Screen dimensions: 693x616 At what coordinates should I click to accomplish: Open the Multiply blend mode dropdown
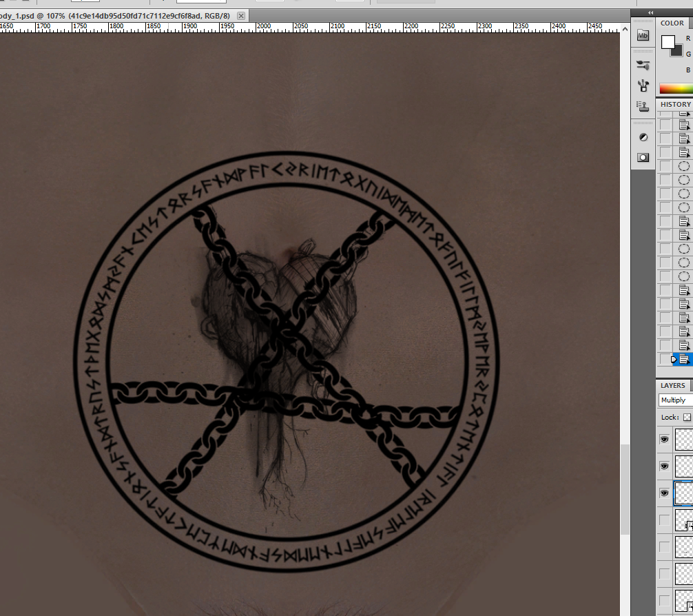[x=675, y=400]
